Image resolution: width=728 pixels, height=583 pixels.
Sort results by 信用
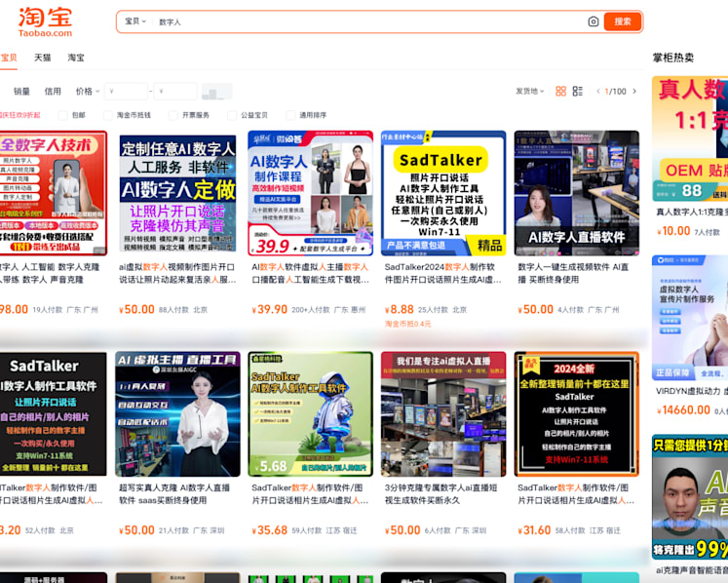pyautogui.click(x=53, y=92)
